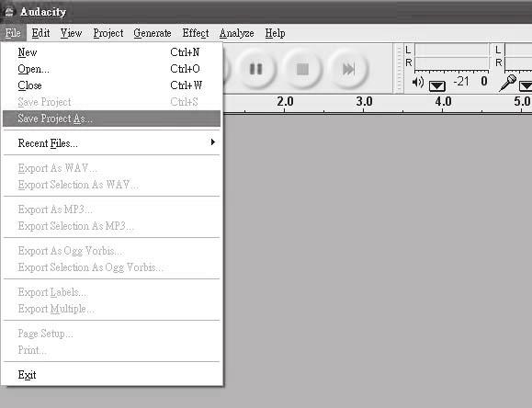Image resolution: width=532 pixels, height=408 pixels.
Task: Click the toolbar grabber handle beside meters
Action: tap(399, 68)
